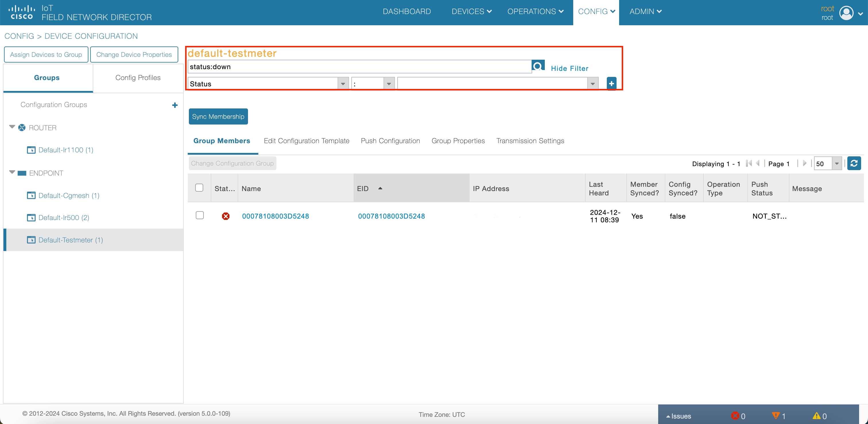Toggle select-all checkbox in table header
Viewport: 868px width, 424px height.
click(199, 188)
